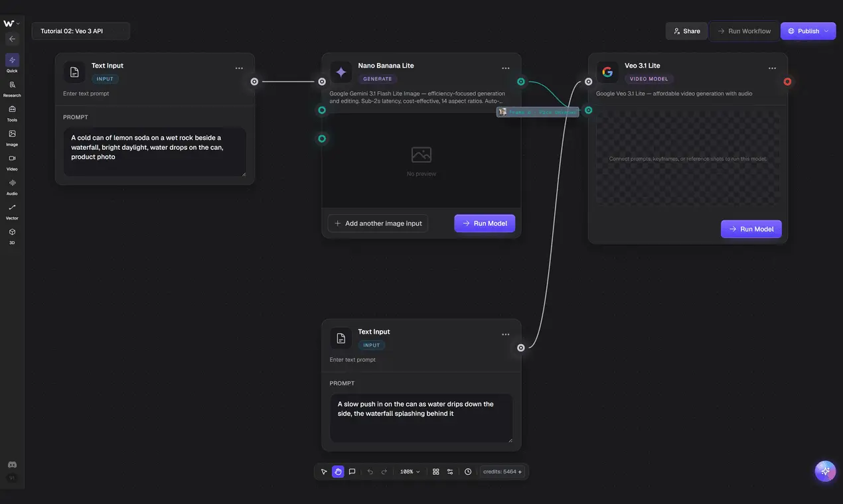The width and height of the screenshot is (843, 504).
Task: Click Add another image input
Action: pos(378,223)
